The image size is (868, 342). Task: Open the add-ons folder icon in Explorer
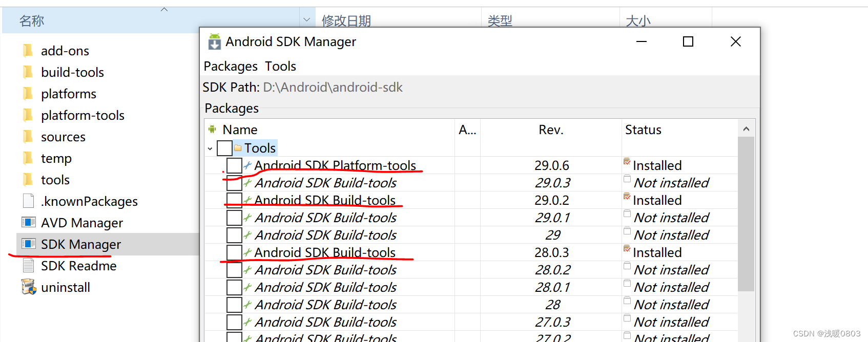click(28, 51)
